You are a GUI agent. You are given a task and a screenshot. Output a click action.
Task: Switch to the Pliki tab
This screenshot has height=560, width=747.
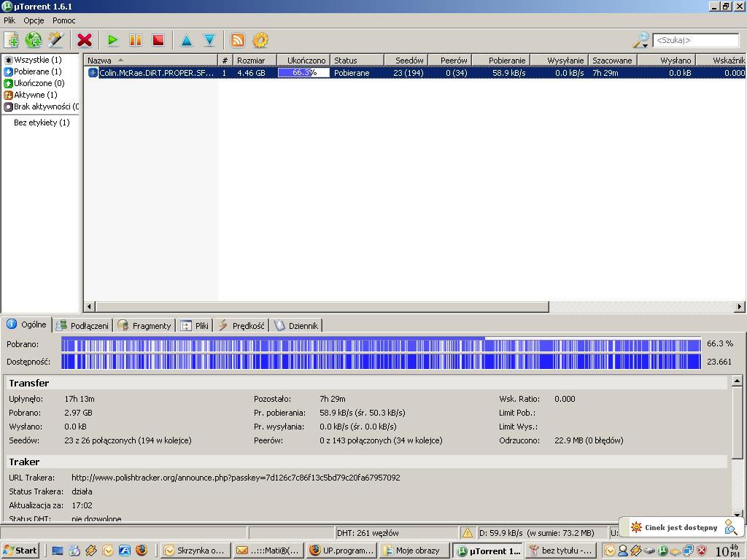pos(195,326)
